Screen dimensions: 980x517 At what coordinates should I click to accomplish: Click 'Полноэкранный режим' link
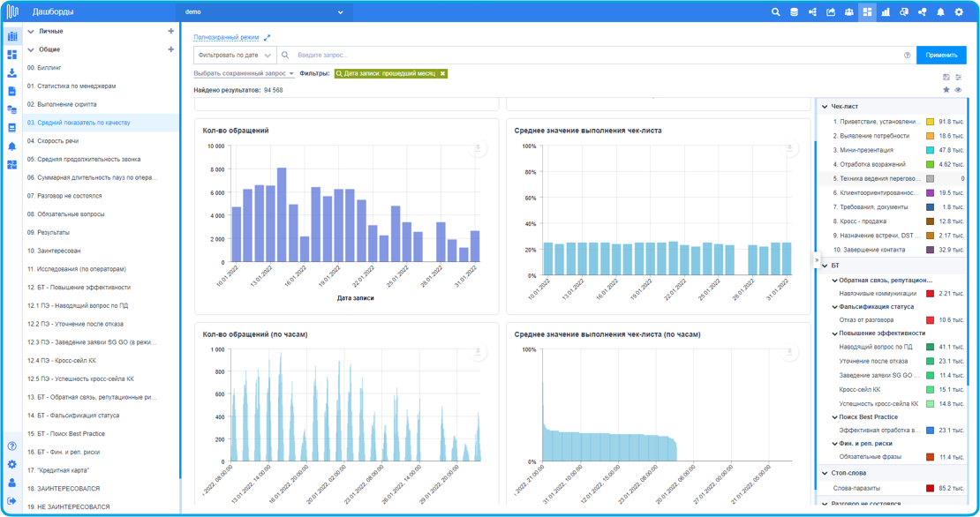226,38
